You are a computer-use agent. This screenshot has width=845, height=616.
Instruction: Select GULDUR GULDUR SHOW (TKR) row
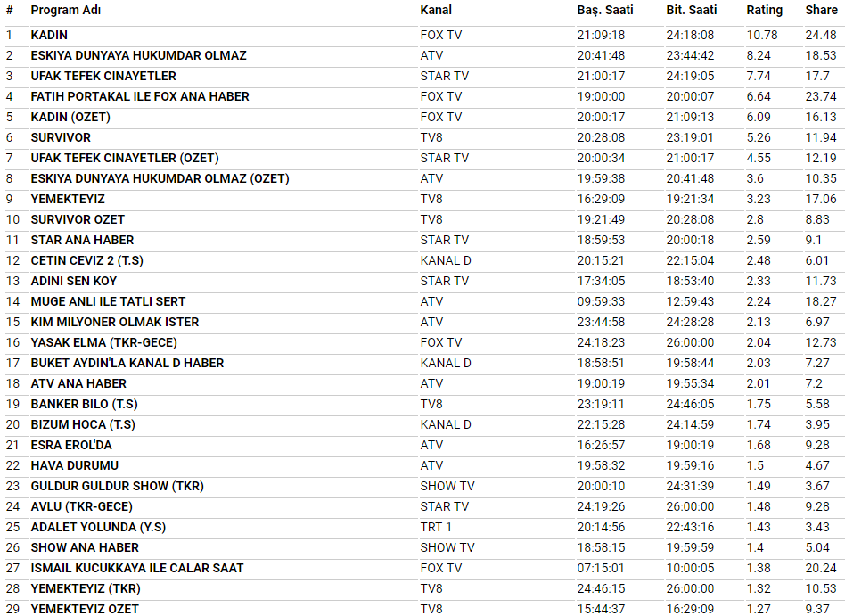pyautogui.click(x=117, y=486)
